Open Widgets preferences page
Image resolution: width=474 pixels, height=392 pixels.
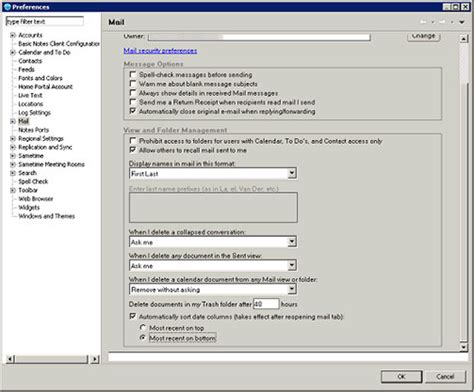click(29, 208)
